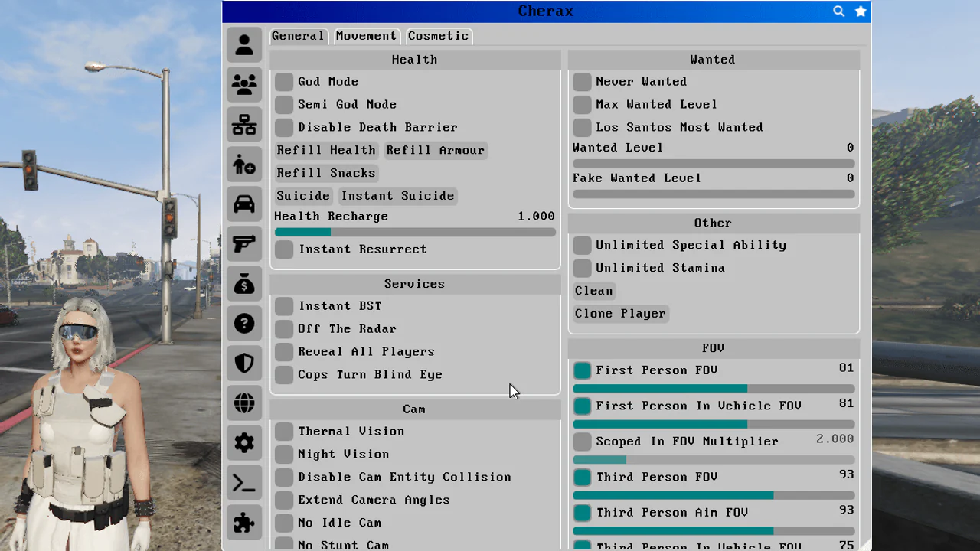Click the Clone Player button
Image resolution: width=980 pixels, height=551 pixels.
620,315
